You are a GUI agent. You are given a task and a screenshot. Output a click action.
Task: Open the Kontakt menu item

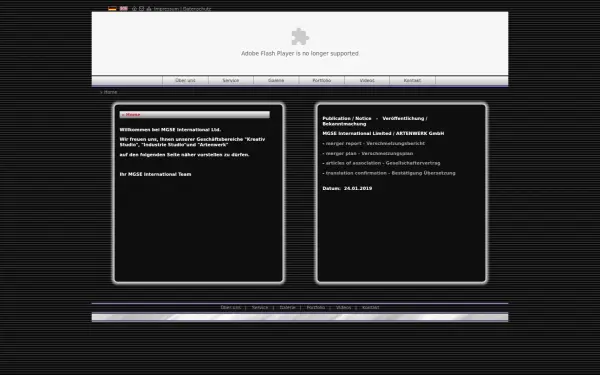pyautogui.click(x=412, y=80)
